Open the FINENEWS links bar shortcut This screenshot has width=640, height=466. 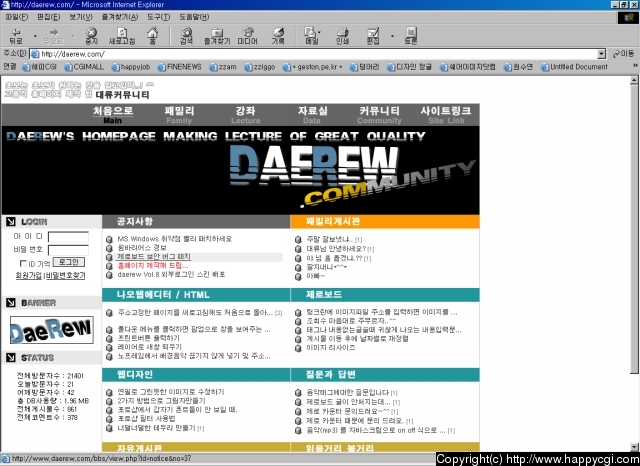[x=180, y=67]
